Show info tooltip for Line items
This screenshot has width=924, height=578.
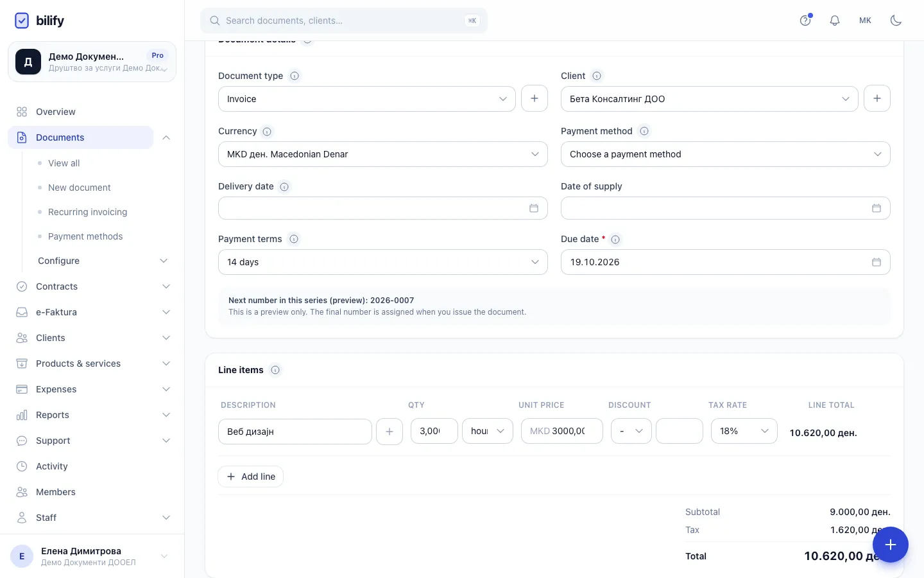pos(275,370)
